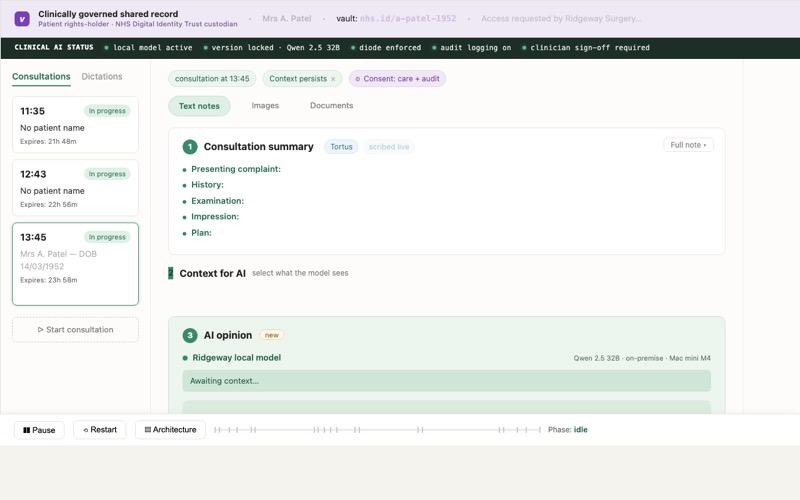Click the Tortus tag
The width and height of the screenshot is (800, 500).
click(x=341, y=147)
